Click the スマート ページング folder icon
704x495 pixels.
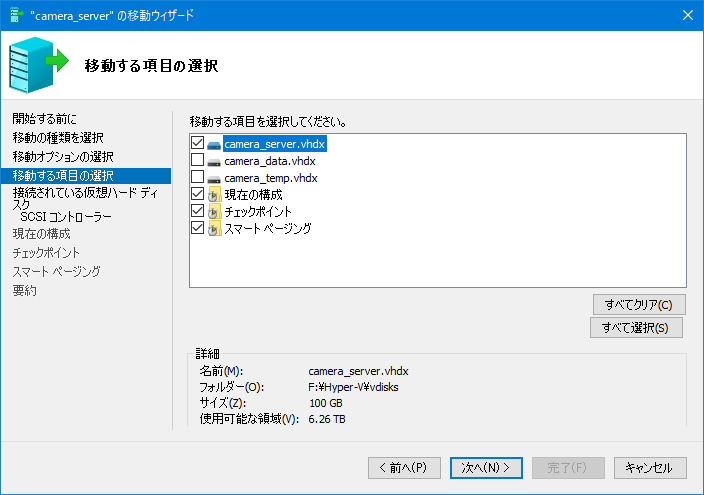(214, 229)
